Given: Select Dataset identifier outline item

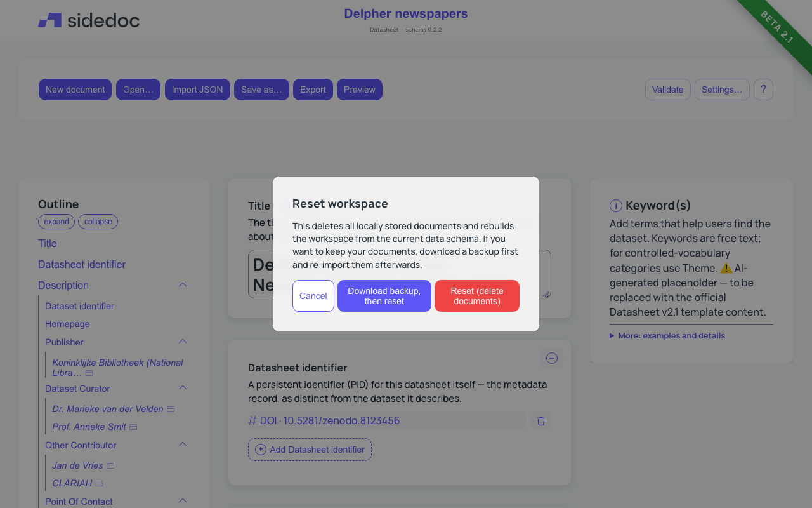Looking at the screenshot, I should 79,306.
